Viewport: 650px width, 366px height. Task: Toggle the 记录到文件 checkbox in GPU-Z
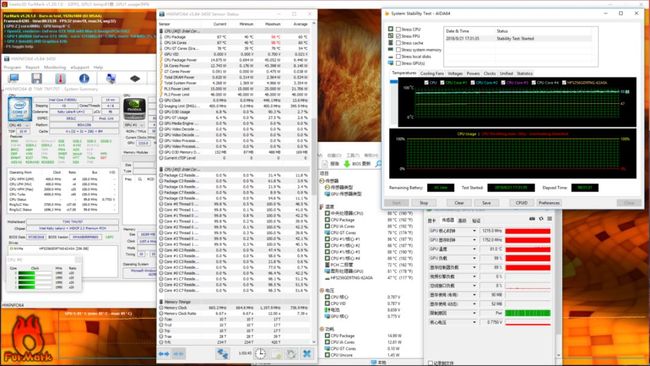click(x=430, y=363)
